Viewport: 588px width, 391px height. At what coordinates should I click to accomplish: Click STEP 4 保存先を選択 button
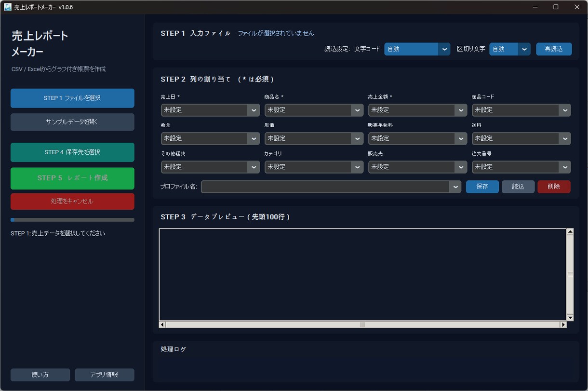(72, 152)
